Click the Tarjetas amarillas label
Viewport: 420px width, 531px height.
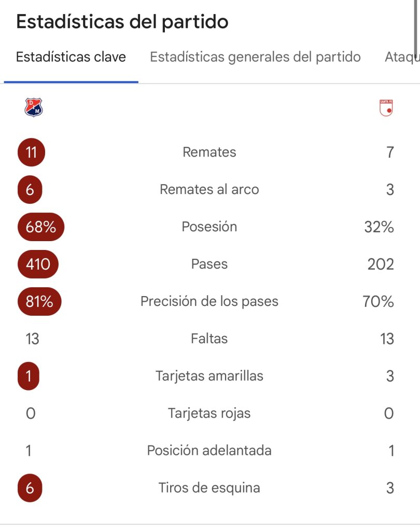coord(209,376)
